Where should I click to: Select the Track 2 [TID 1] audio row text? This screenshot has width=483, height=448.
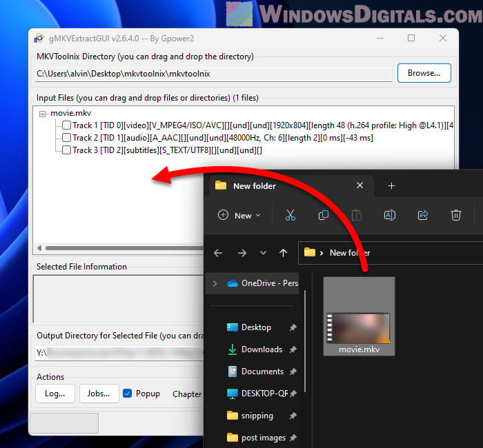[x=223, y=138]
